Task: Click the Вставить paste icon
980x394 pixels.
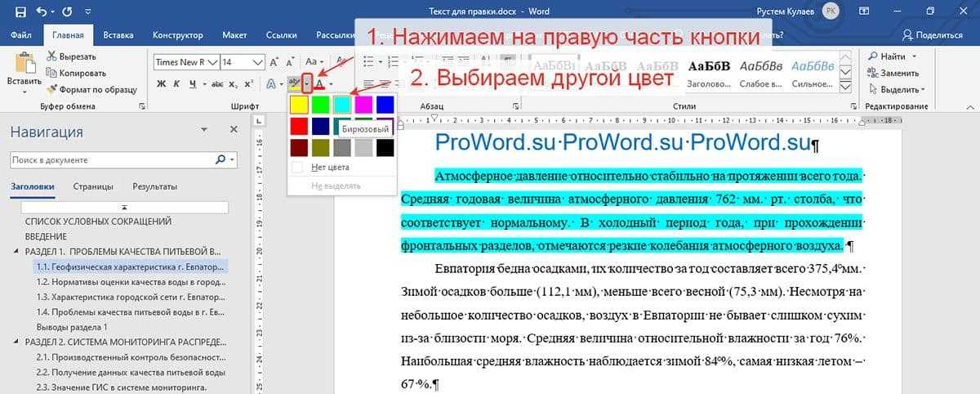Action: pos(24,64)
